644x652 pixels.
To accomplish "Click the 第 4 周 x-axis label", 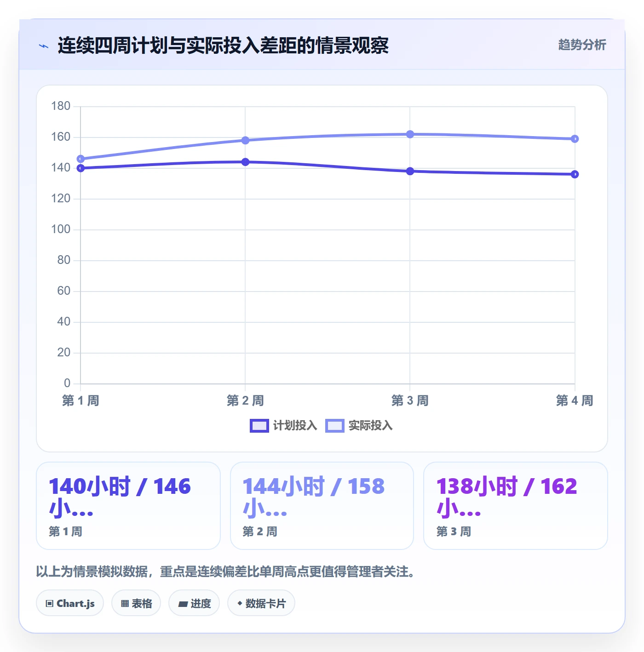I will [x=575, y=400].
